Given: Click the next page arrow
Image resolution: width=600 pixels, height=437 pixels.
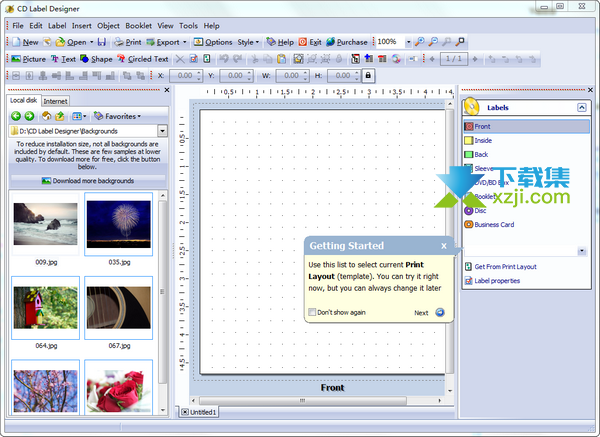Looking at the screenshot, I should (475, 59).
